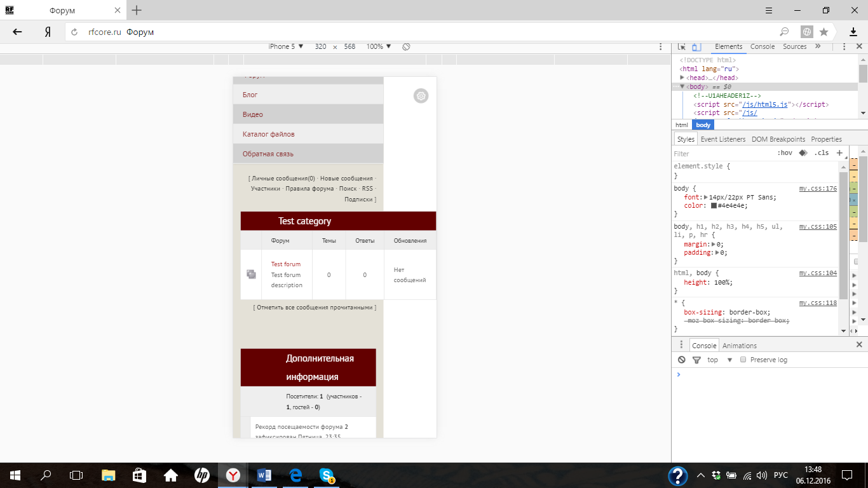Expand the head element node
This screenshot has height=488, width=868.
[682, 78]
